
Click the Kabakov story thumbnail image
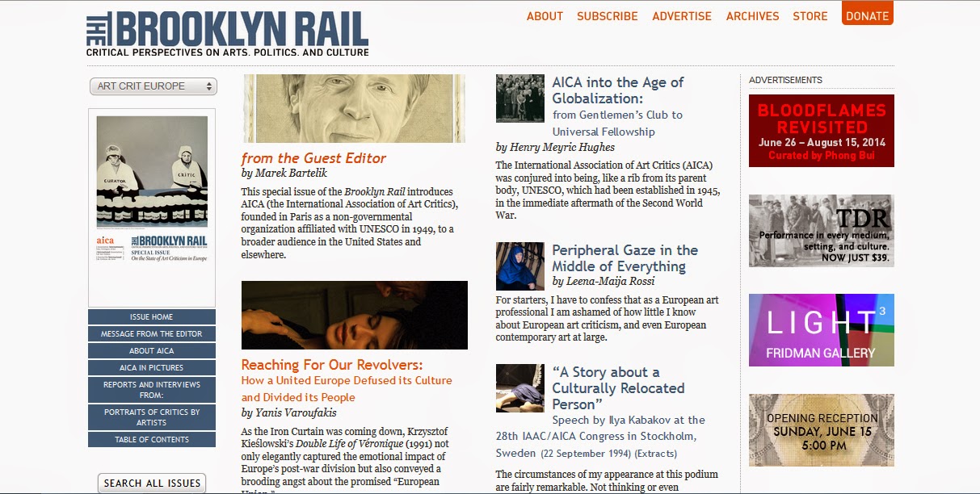(x=519, y=388)
